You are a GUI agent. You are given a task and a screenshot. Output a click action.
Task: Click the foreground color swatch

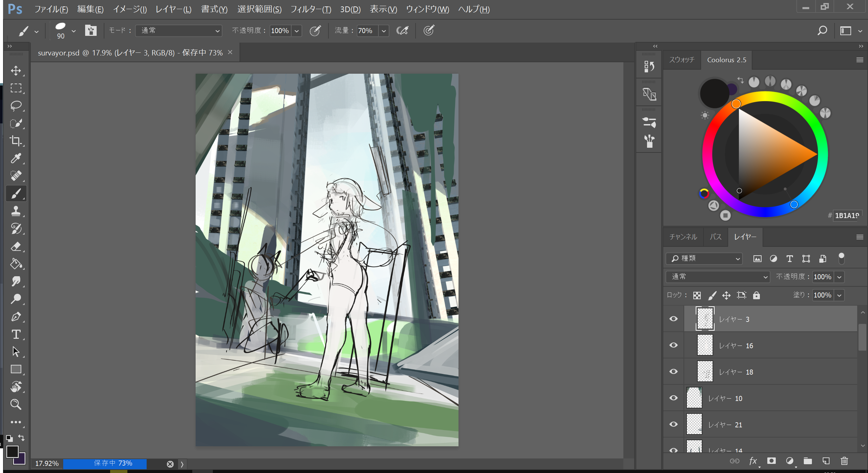pos(12,451)
